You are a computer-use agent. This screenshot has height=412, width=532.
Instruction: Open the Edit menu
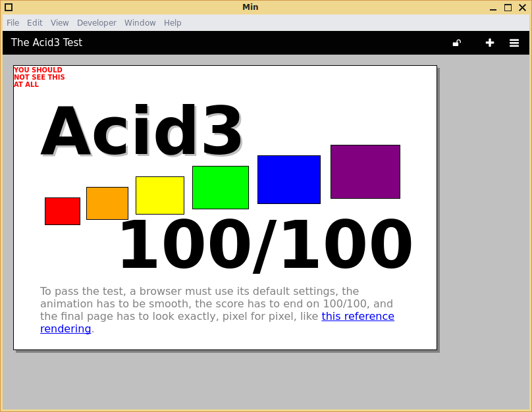(x=34, y=22)
